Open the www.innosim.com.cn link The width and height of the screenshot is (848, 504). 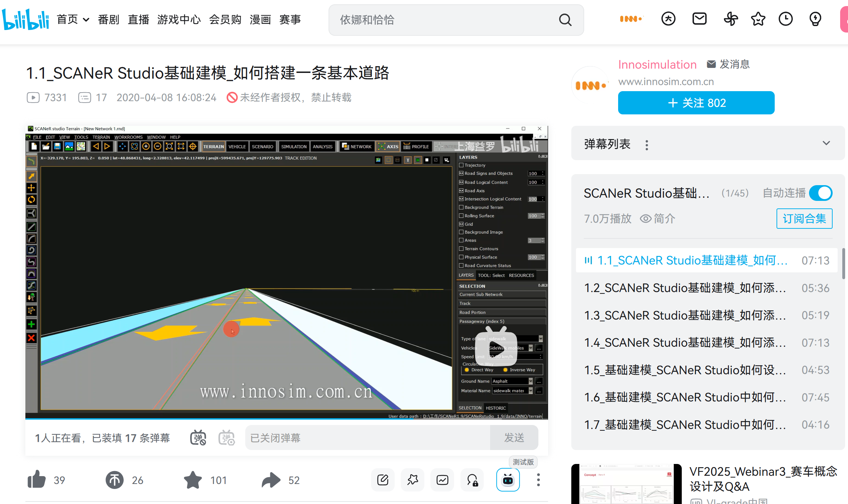pyautogui.click(x=666, y=81)
